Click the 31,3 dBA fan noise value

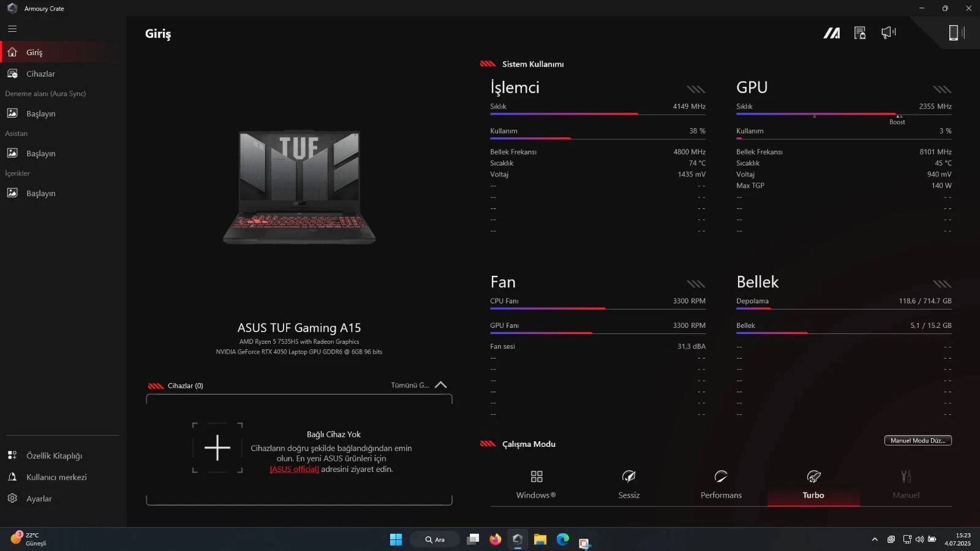pyautogui.click(x=692, y=346)
